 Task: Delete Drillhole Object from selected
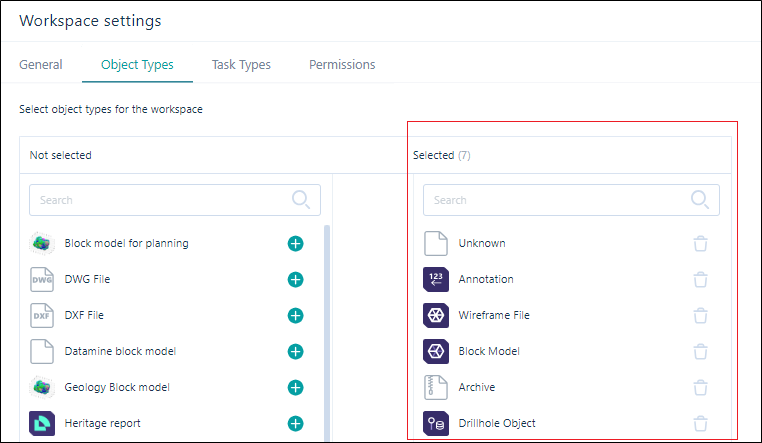point(700,423)
